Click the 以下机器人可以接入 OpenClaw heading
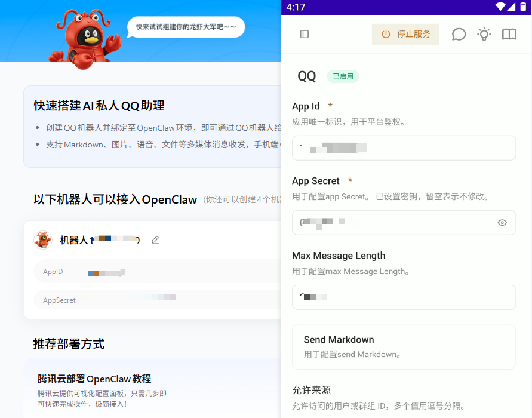 115,199
